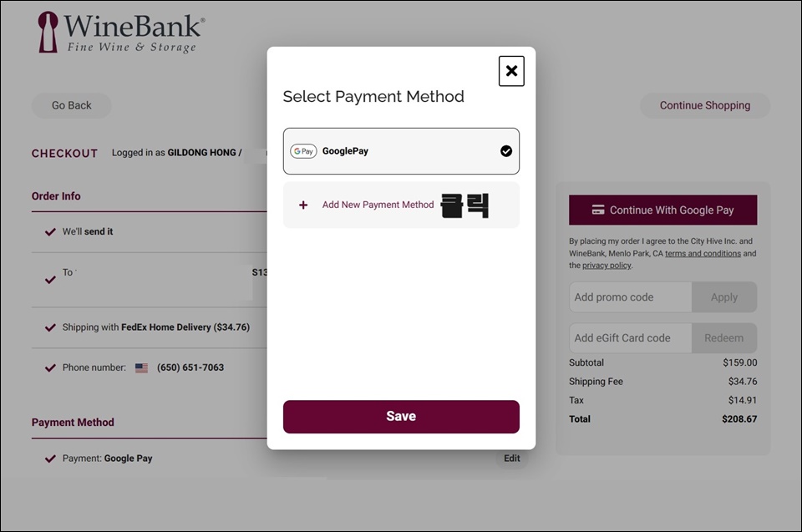Focus the Add promo code field
Screen dimensions: 802x532
[x=631, y=297]
